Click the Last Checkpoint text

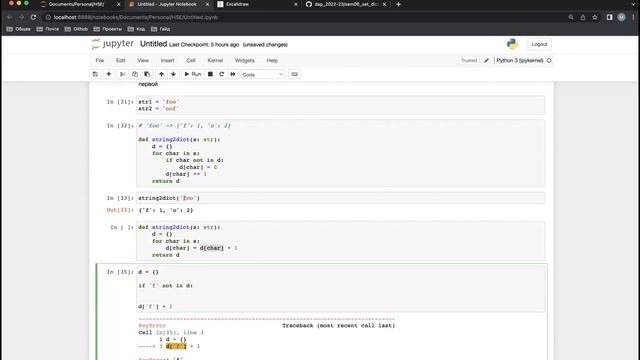click(204, 44)
